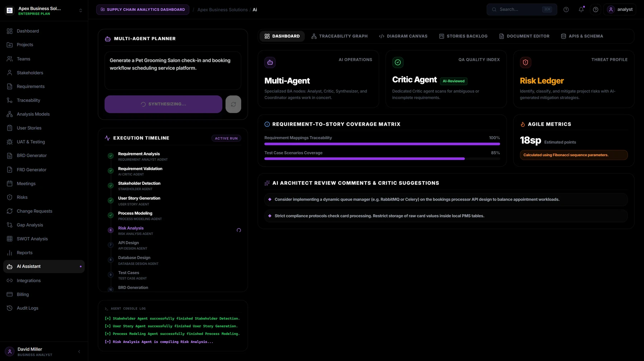Open Billing card icon
Screen dimensions: 644x361
(10, 294)
